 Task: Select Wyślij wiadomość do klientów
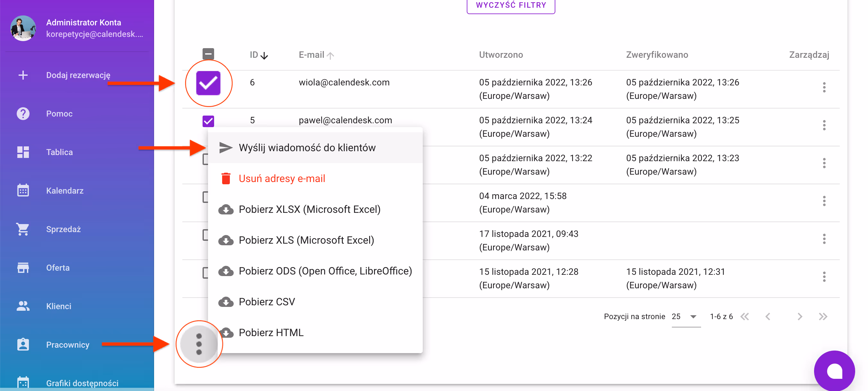tap(307, 148)
